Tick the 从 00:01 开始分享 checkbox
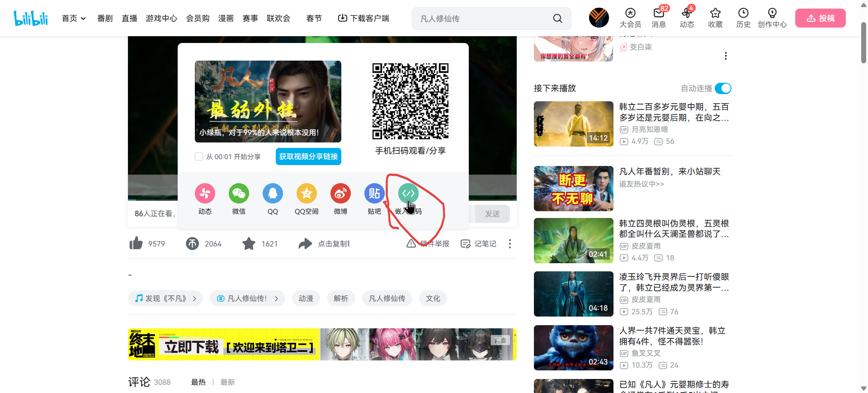Screen dimensions: 868x393 pos(199,156)
